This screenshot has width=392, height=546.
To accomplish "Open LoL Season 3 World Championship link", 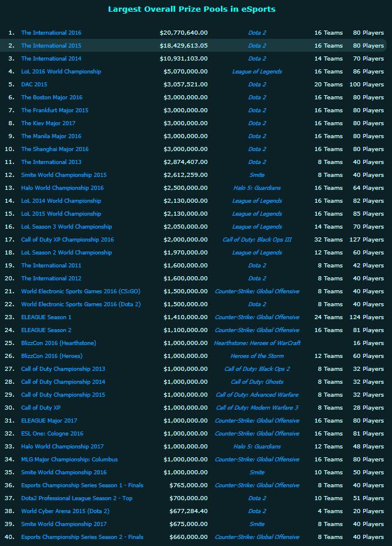I will point(66,226).
